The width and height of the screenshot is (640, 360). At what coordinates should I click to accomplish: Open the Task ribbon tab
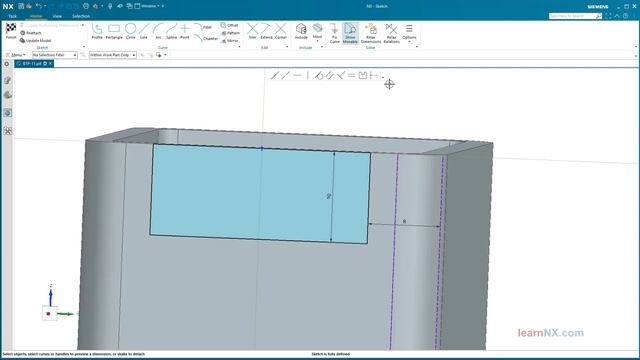(x=13, y=16)
